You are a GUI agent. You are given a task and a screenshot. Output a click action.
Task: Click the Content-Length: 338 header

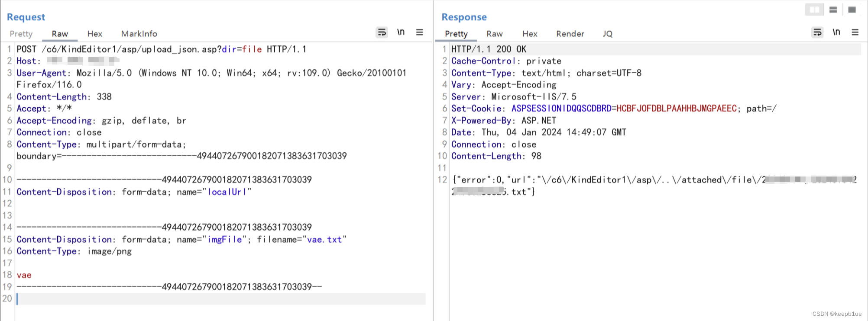(x=64, y=97)
